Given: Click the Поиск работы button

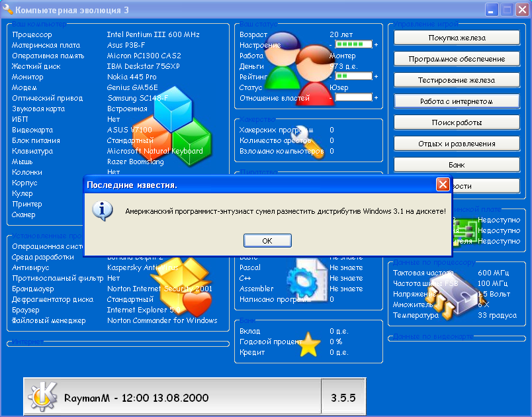Looking at the screenshot, I should (x=457, y=122).
